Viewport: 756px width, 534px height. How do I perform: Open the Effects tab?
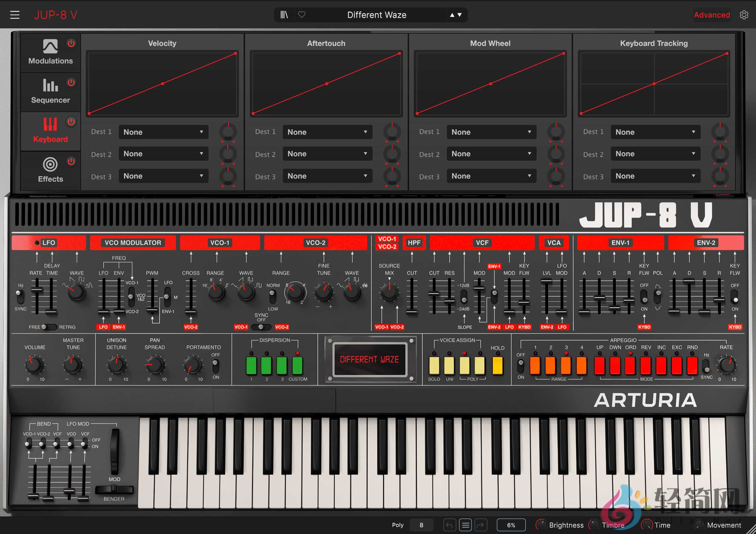50,170
